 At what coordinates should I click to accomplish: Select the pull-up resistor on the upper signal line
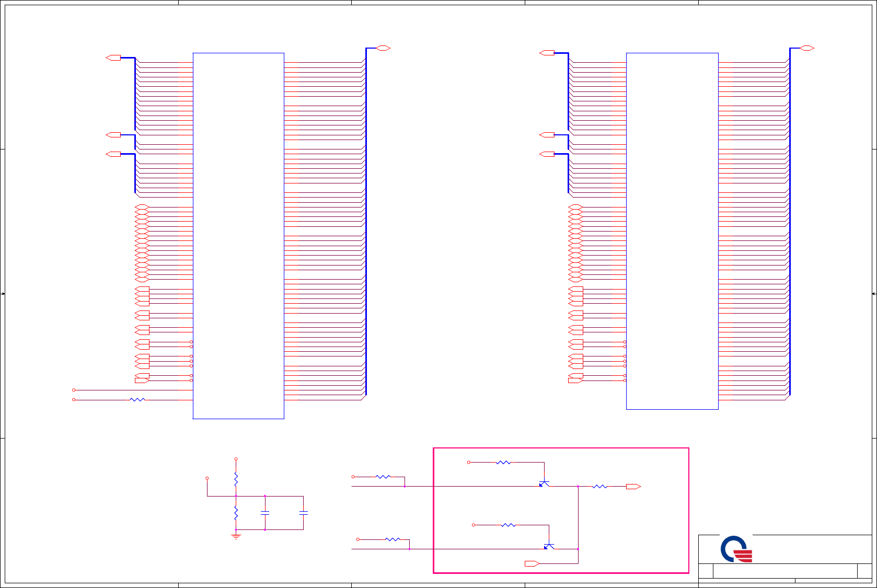click(383, 477)
